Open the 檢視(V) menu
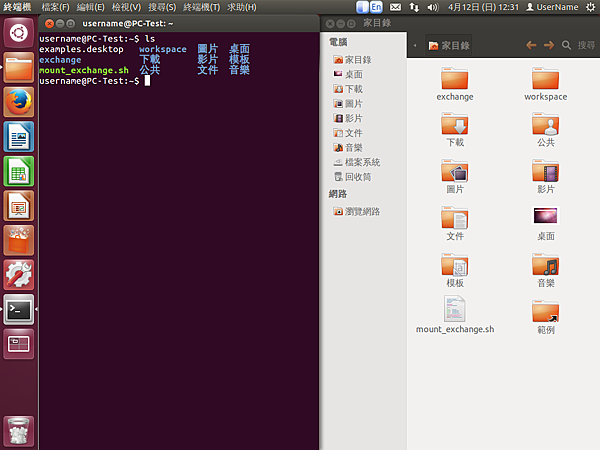 point(126,7)
